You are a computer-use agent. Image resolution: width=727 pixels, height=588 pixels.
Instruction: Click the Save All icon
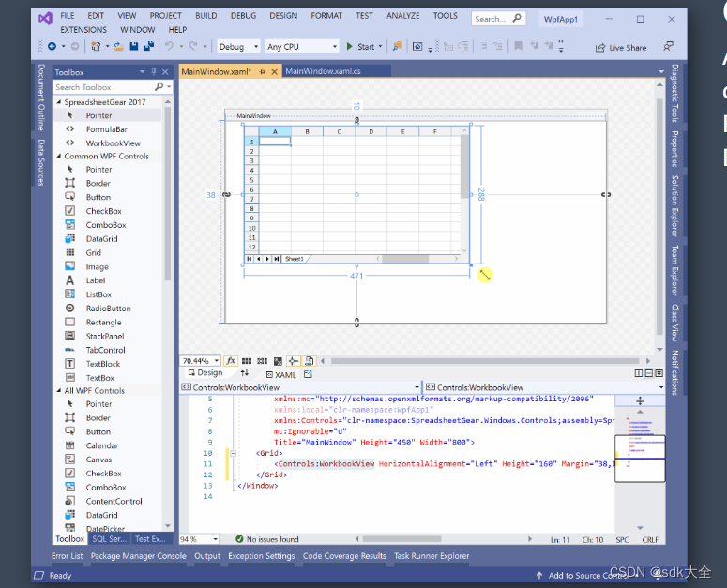pos(149,46)
